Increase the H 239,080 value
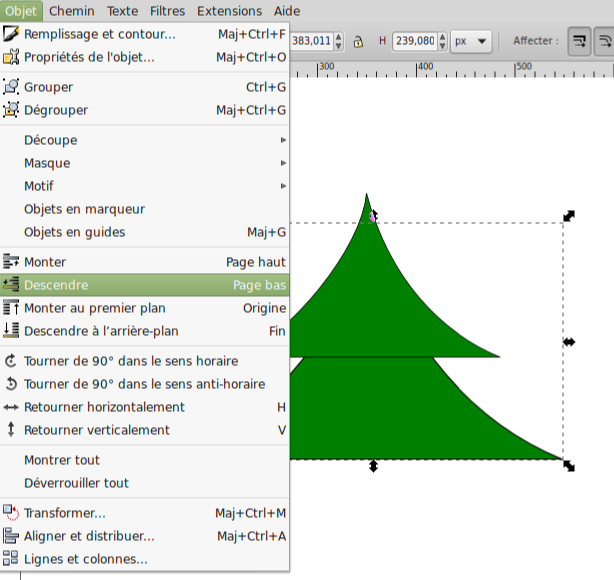Viewport: 614px width, 580px height. coord(442,37)
